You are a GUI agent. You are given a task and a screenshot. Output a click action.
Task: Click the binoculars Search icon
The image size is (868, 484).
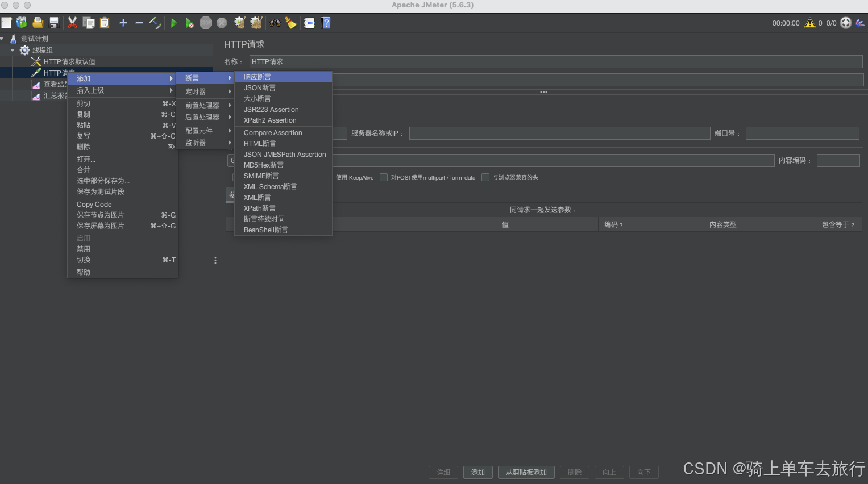275,23
